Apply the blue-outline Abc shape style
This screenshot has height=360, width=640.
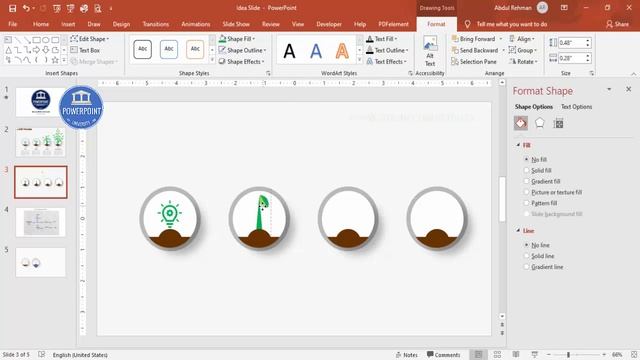click(x=169, y=49)
